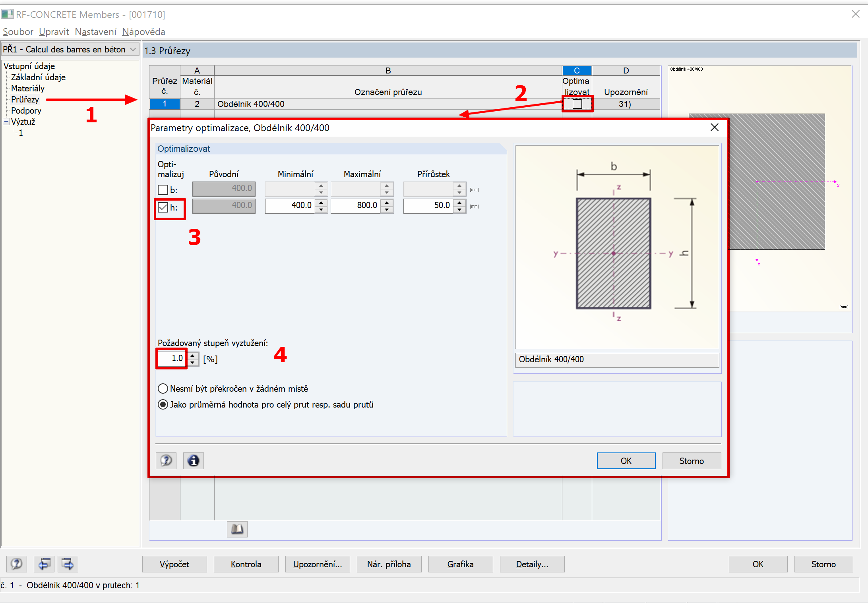Increase the Maximální h value spinner

click(387, 202)
